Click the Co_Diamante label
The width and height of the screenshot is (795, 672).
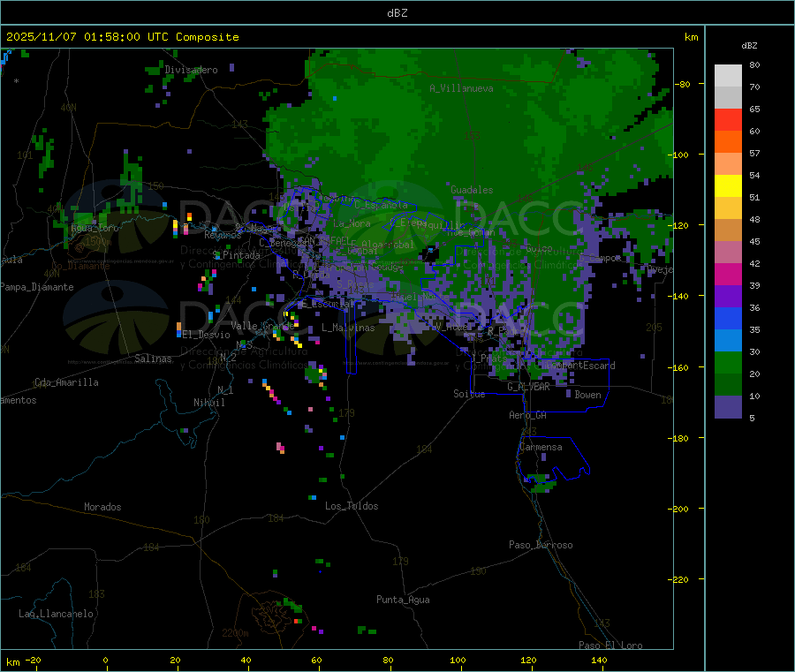click(80, 266)
